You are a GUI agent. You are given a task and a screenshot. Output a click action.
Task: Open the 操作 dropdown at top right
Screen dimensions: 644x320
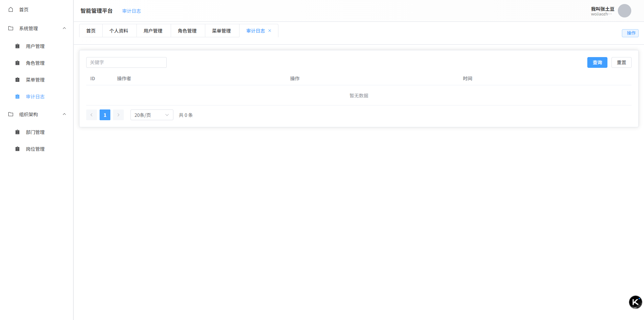pyautogui.click(x=630, y=33)
